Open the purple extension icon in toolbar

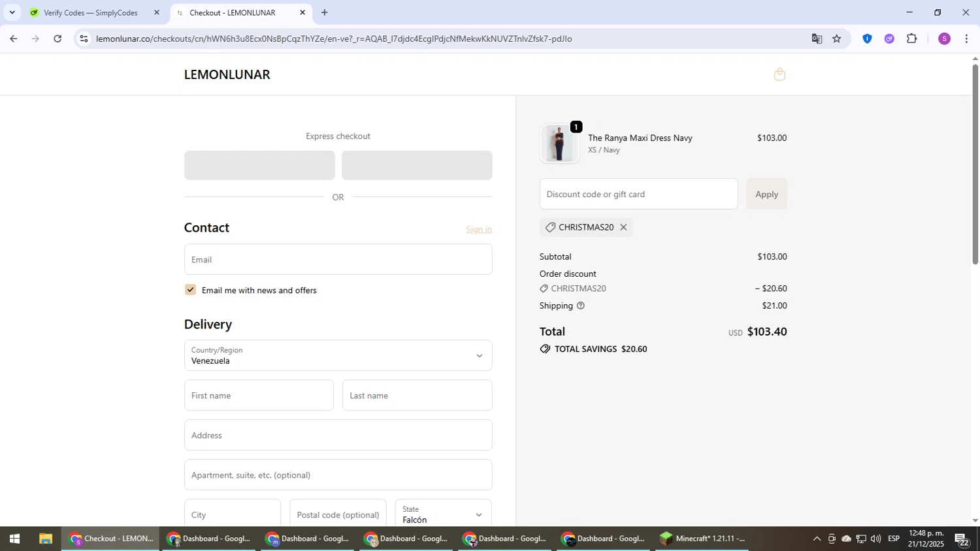(x=889, y=39)
